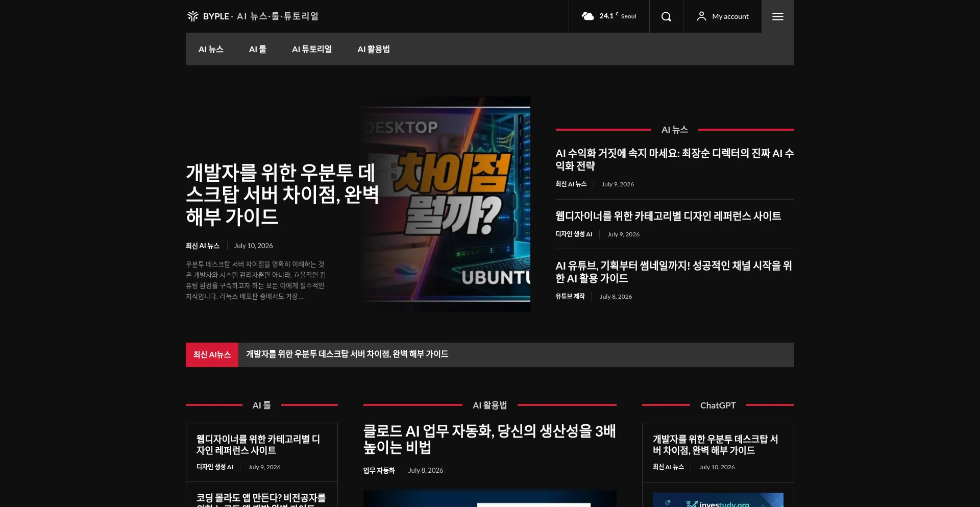This screenshot has height=507, width=980.
Task: Click 최신 AI 뉴스 tag in ChatGPT card
Action: 669,467
